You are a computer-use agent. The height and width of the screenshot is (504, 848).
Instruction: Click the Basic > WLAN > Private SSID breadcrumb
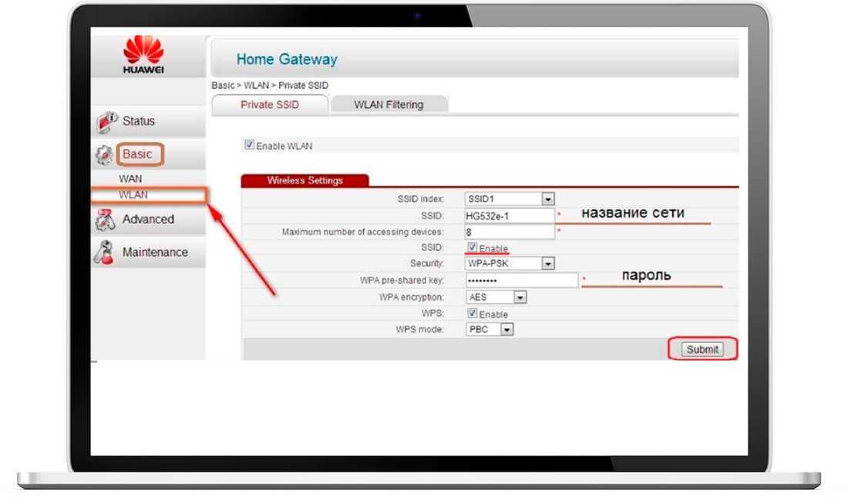[x=270, y=86]
